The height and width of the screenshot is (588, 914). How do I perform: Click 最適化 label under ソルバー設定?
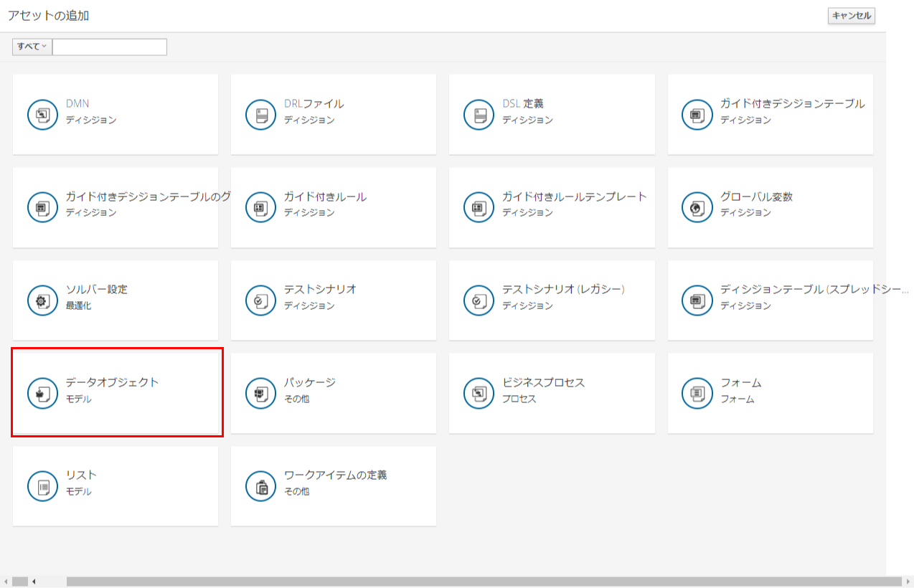coord(78,305)
